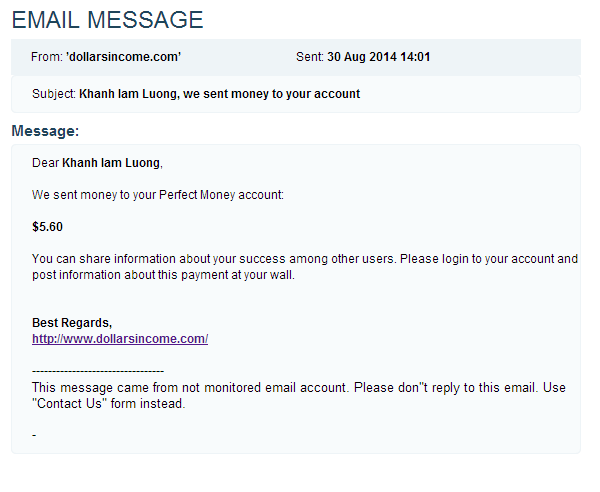
Task: Click the "Contact Us" form text
Action: [109, 404]
